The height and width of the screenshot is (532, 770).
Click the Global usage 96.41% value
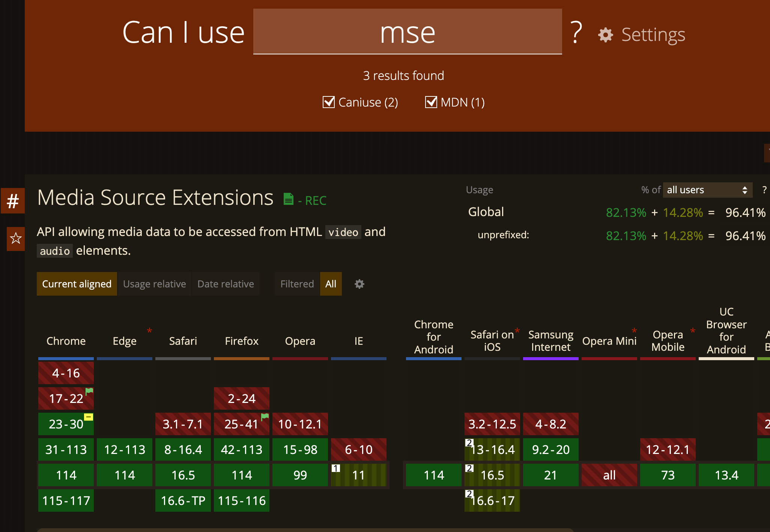click(x=745, y=213)
